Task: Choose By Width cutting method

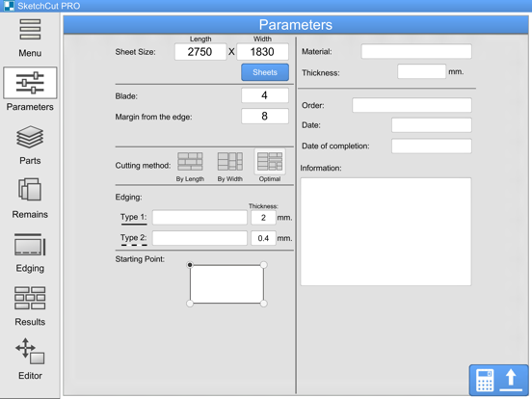Action: point(230,167)
